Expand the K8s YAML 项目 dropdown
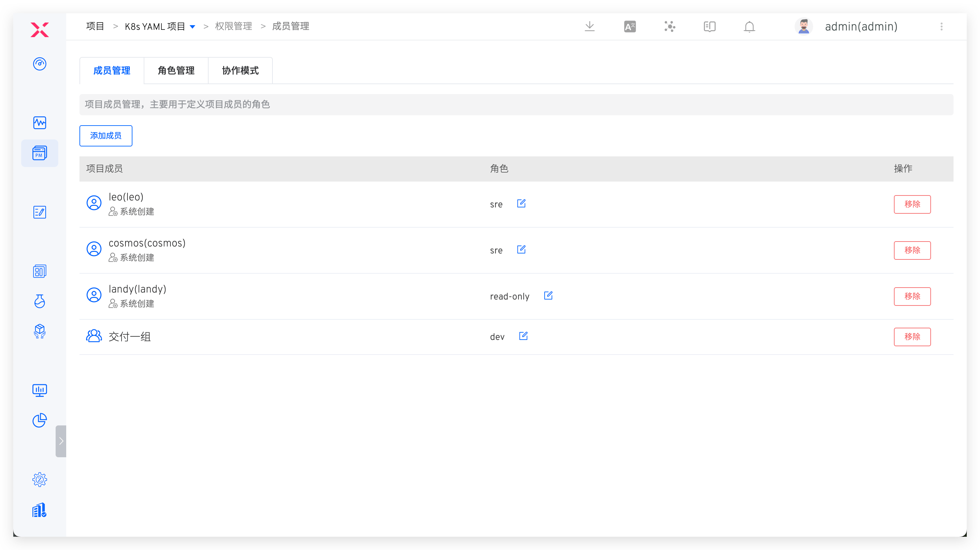 point(192,27)
